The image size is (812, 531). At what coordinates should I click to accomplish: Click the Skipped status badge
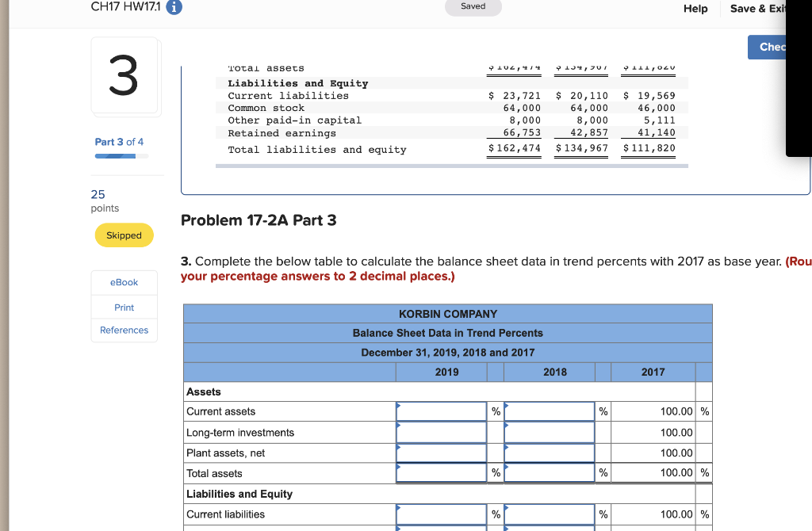point(124,235)
